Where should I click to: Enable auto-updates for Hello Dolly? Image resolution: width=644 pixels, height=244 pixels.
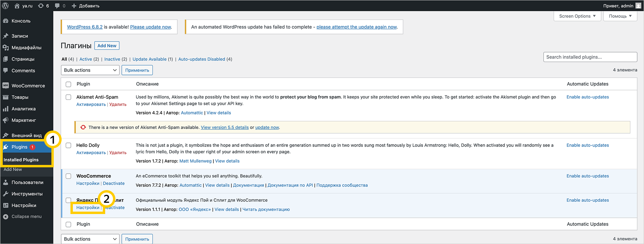pos(587,145)
